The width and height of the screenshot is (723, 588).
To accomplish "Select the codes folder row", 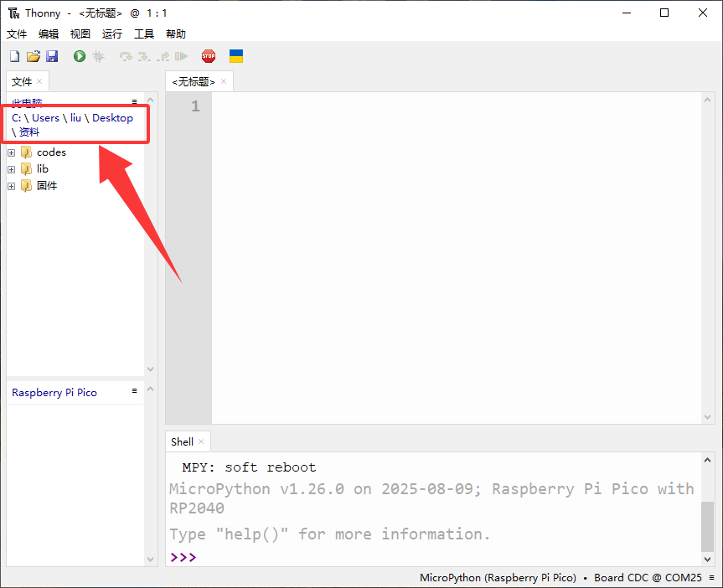I will [x=75, y=152].
